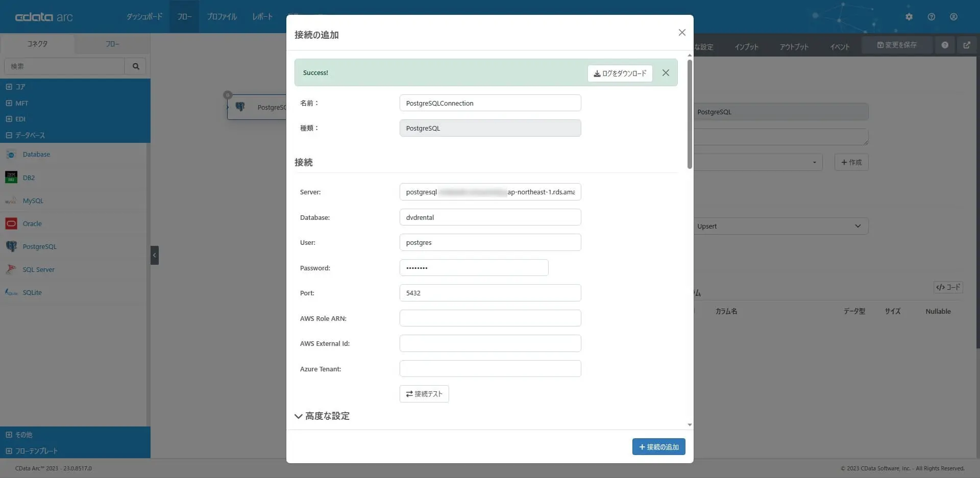This screenshot has width=980, height=478.
Task: Switch to the アウトプット tab
Action: [794, 47]
